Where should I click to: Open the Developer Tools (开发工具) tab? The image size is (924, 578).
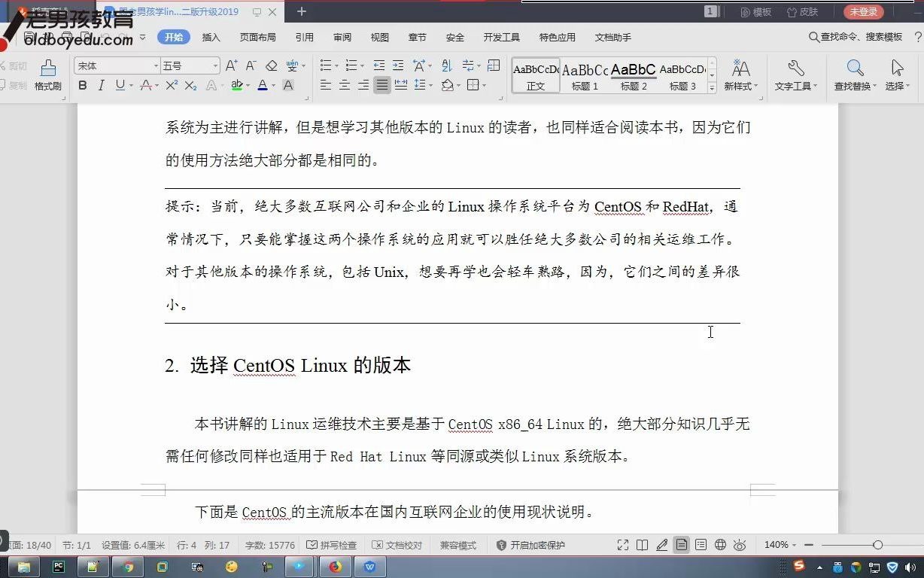pyautogui.click(x=502, y=37)
